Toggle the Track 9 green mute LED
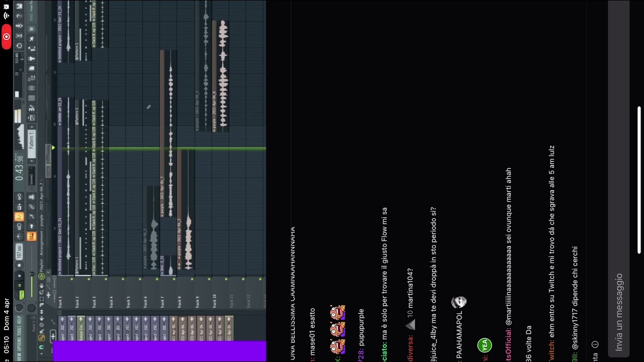Screen dimensions: 644x362 pyautogui.click(x=208, y=279)
